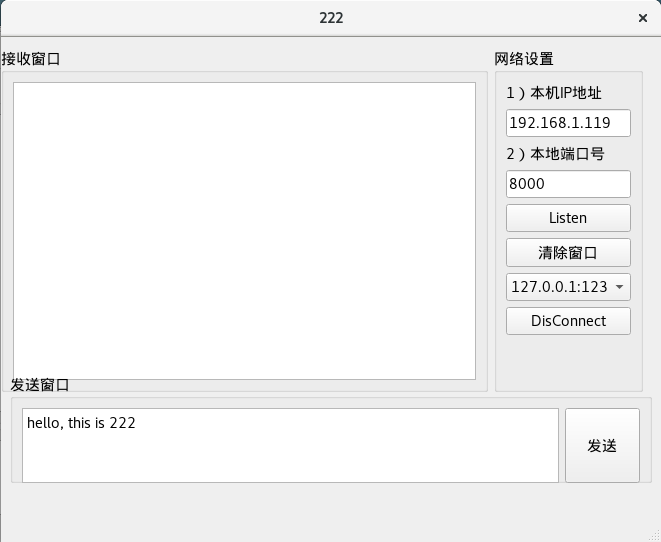Image resolution: width=661 pixels, height=542 pixels.
Task: Click the 接收窗口 group label
Action: pyautogui.click(x=31, y=59)
